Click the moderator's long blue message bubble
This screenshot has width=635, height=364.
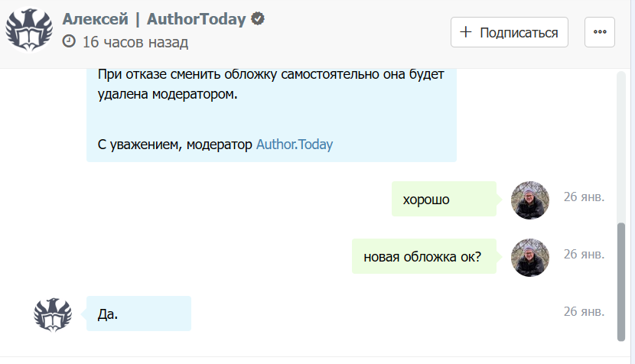click(x=271, y=115)
